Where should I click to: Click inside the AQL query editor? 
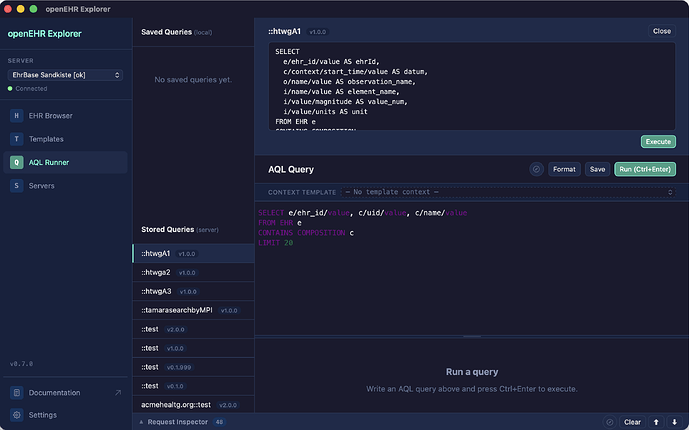click(x=471, y=269)
